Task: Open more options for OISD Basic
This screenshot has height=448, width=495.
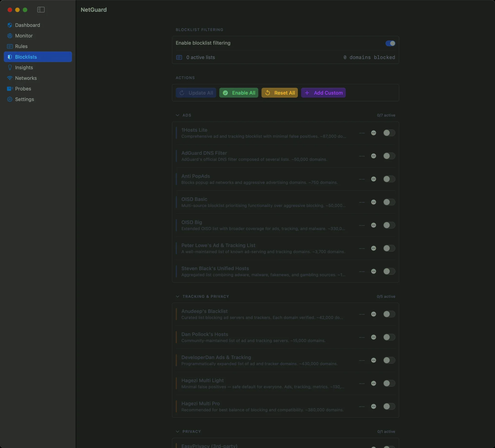Action: [373, 202]
